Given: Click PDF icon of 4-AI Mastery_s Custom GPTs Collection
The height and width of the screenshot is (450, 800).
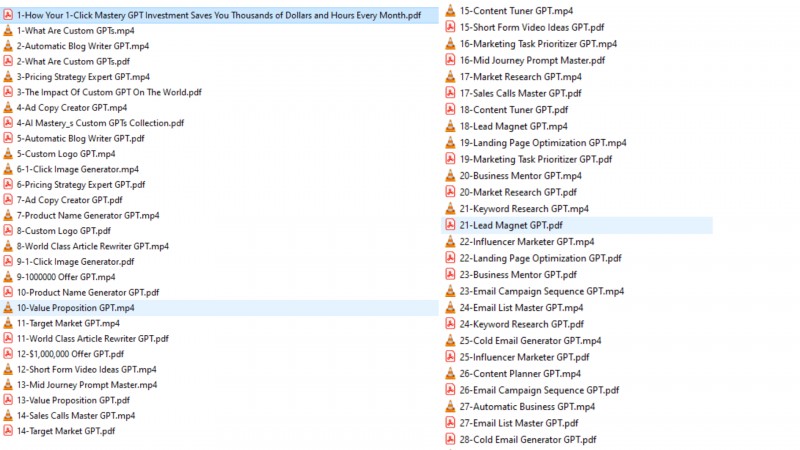Looking at the screenshot, I should [x=8, y=123].
